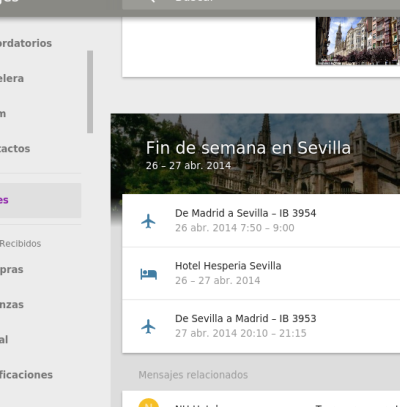Click the airplane icon for flight IB 3954
Image resolution: width=400 pixels, height=407 pixels.
(148, 221)
